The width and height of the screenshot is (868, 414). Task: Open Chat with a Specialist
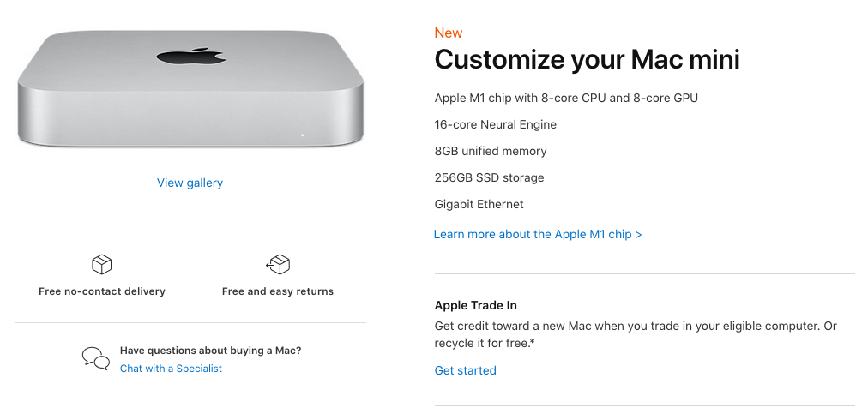[x=171, y=369]
